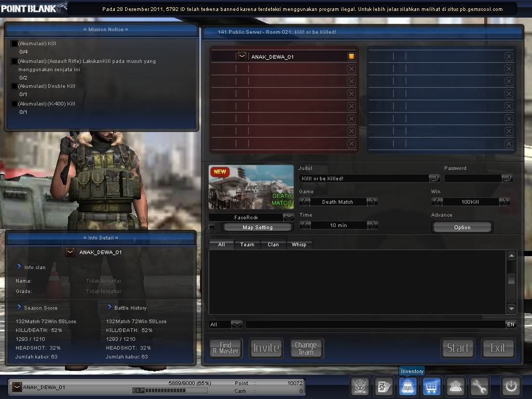Close the third red team slot

(352, 82)
